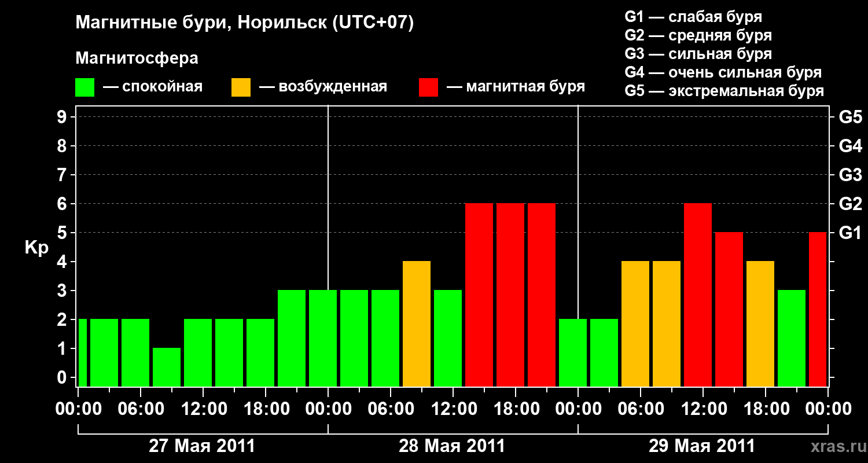Click the legend text магнитная буря
The image size is (868, 463).
tap(525, 87)
